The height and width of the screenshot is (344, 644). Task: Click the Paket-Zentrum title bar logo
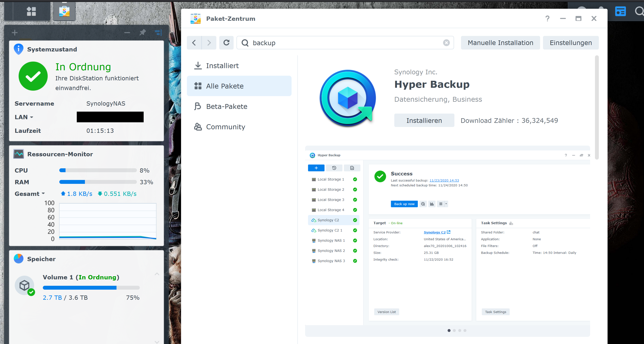(195, 18)
